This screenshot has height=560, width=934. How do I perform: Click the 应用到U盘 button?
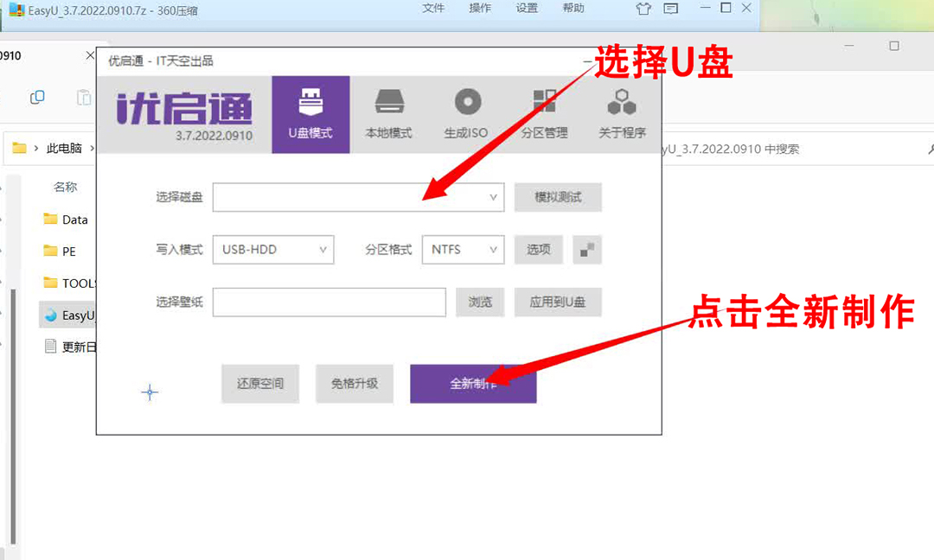pos(558,302)
